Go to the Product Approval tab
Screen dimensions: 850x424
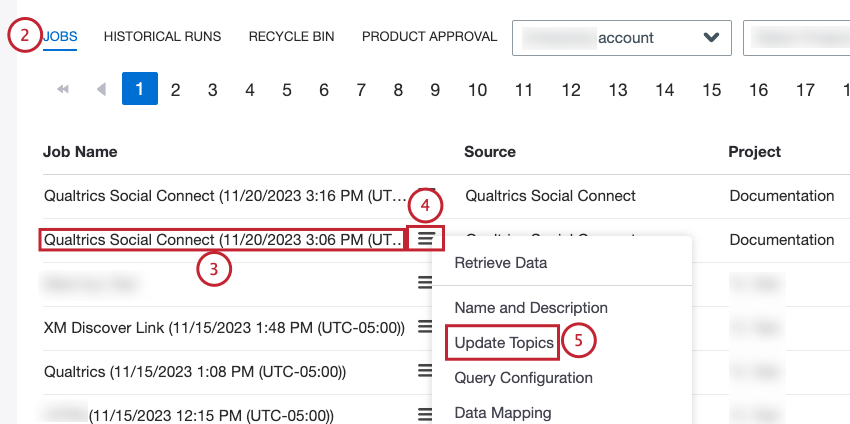(x=429, y=37)
